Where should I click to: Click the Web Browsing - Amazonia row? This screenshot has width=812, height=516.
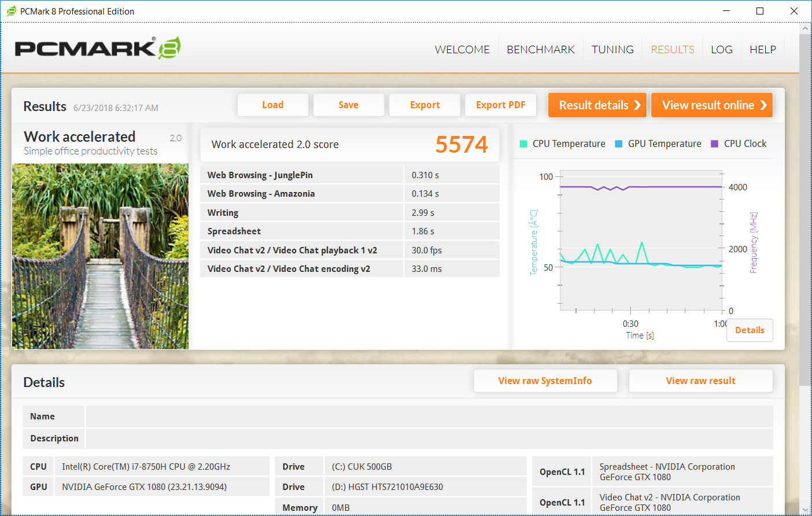350,194
